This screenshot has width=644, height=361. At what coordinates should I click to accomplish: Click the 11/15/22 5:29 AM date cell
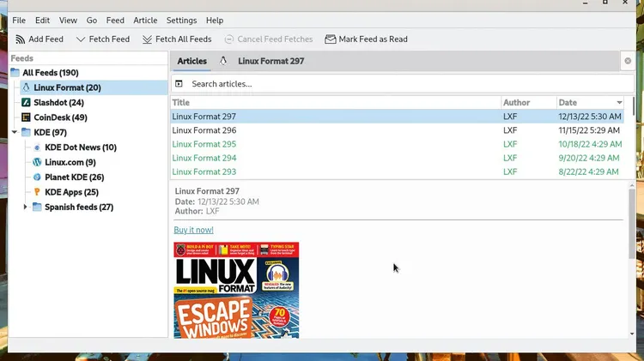(589, 130)
